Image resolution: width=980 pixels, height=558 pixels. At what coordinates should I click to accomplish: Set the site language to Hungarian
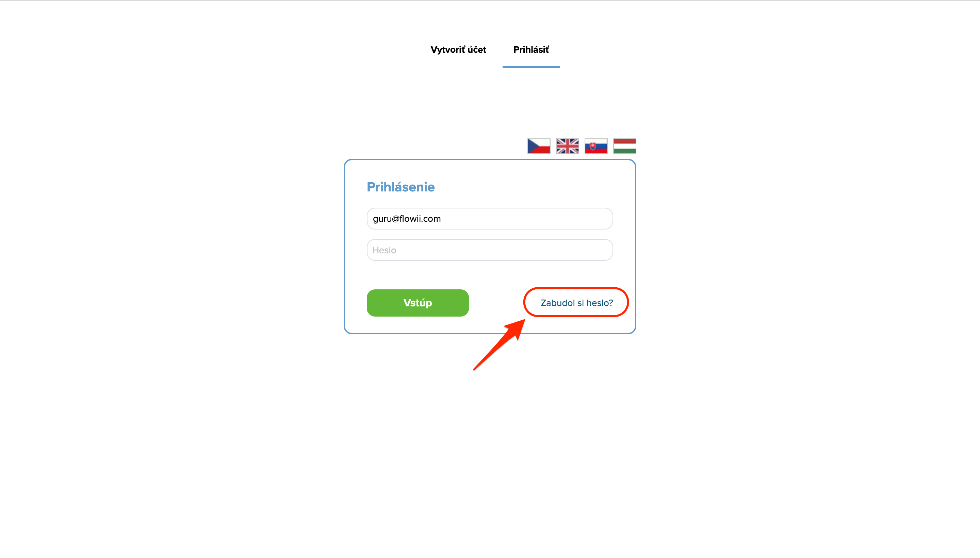(x=624, y=146)
